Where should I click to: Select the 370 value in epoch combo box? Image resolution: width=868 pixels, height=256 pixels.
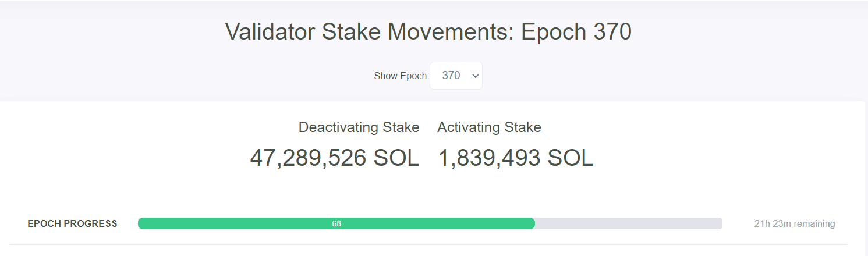pyautogui.click(x=451, y=76)
